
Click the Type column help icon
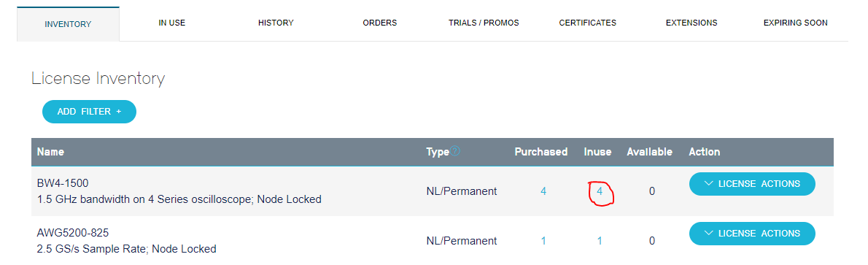click(x=455, y=151)
